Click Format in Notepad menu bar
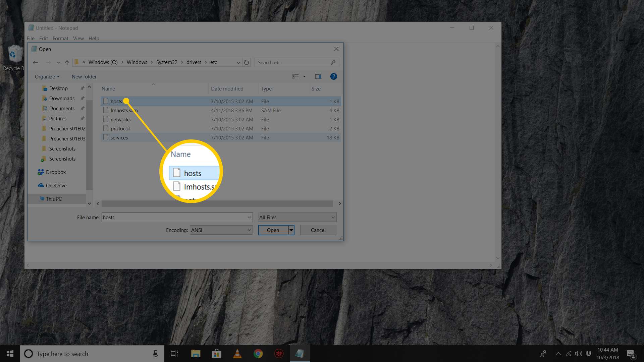Image resolution: width=644 pixels, height=362 pixels. 60,38
